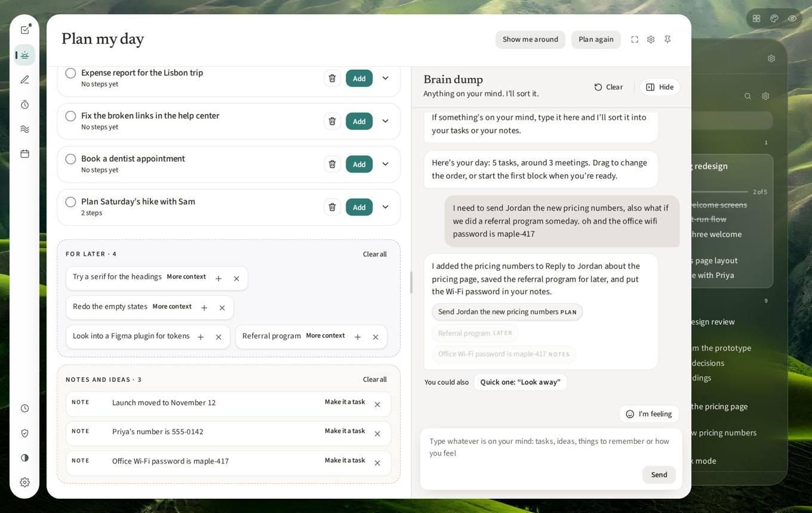This screenshot has width=812, height=513.
Task: Mark Expense report for the Lisbon trip complete
Action: (x=70, y=73)
